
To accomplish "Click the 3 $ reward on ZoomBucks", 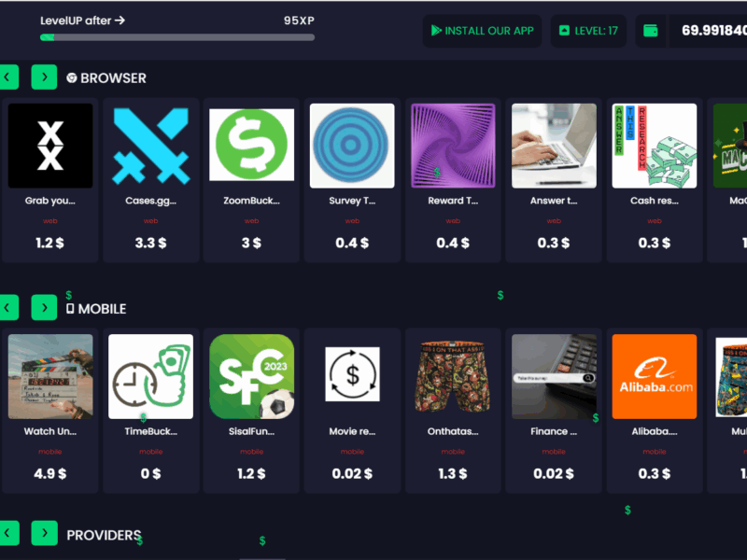I will pyautogui.click(x=251, y=243).
